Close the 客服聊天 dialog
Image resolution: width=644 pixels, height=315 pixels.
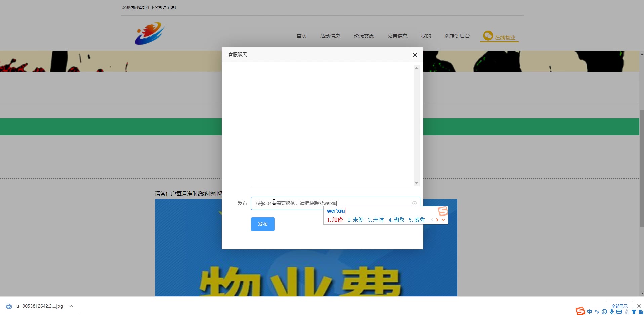[x=415, y=55]
